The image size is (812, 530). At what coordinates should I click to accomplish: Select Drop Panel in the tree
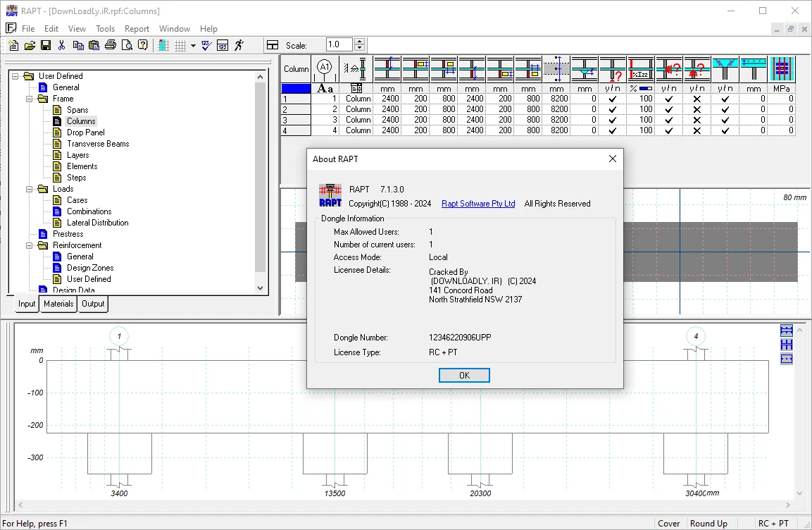pos(85,132)
